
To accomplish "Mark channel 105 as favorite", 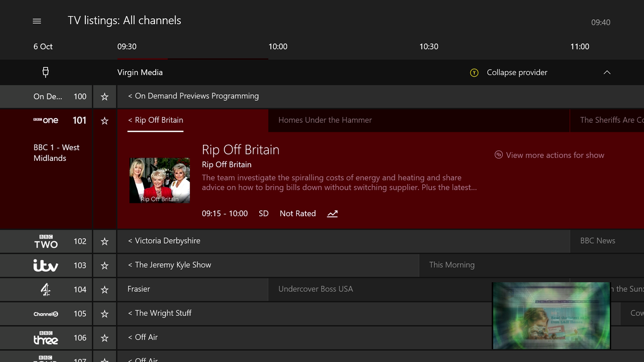I will [104, 313].
